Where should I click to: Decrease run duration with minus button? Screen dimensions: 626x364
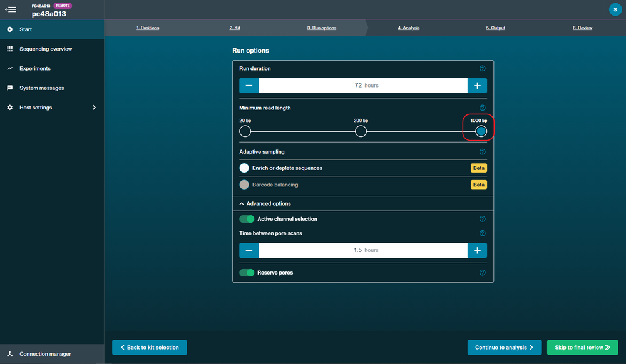(249, 86)
